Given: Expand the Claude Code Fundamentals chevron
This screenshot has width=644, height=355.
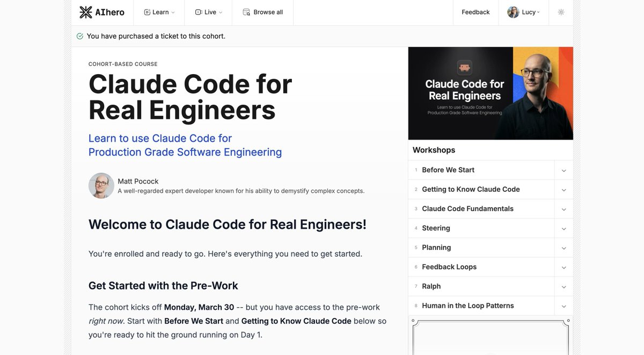Looking at the screenshot, I should coord(563,209).
